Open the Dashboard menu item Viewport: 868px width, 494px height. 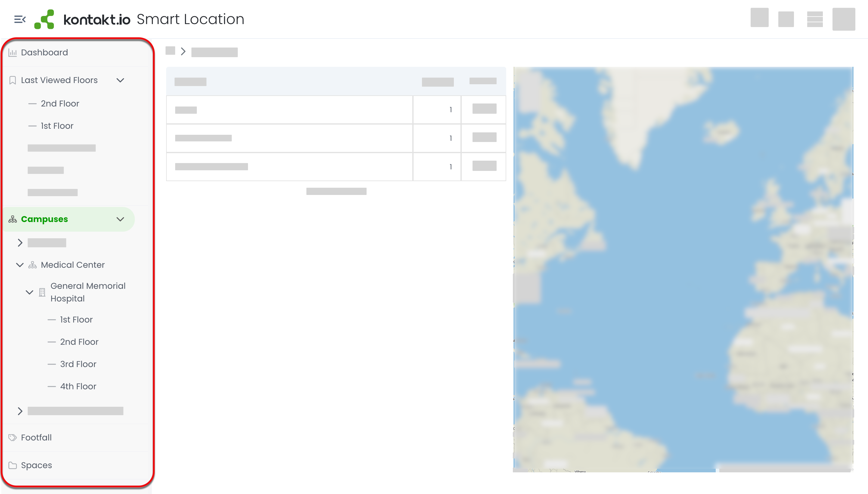(45, 53)
